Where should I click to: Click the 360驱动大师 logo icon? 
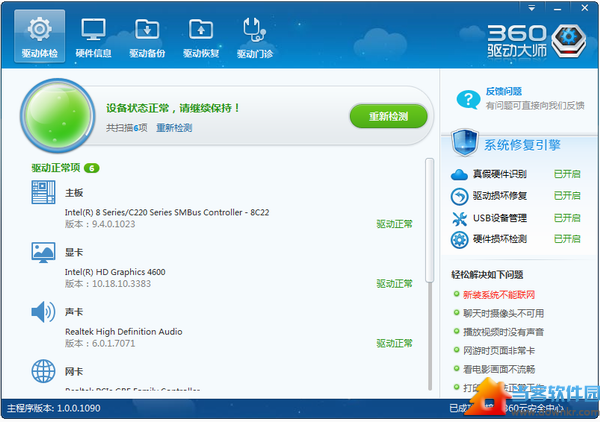pyautogui.click(x=569, y=40)
